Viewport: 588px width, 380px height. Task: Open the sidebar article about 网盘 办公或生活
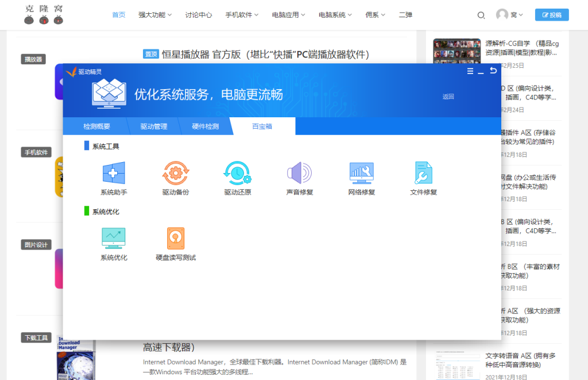529,182
